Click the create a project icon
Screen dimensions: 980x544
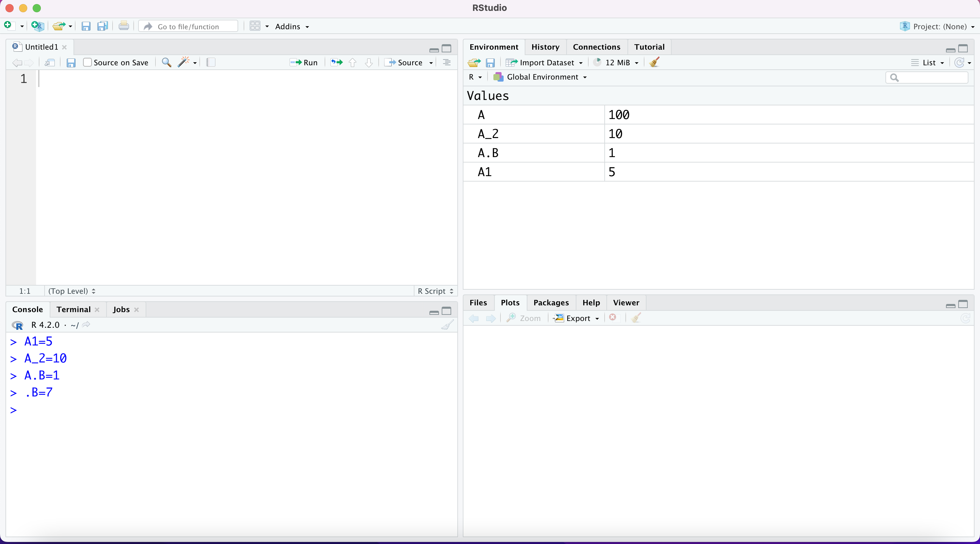(38, 26)
